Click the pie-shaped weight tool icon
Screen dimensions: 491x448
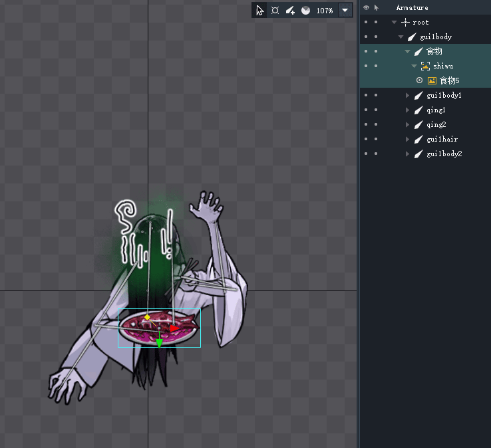point(305,11)
